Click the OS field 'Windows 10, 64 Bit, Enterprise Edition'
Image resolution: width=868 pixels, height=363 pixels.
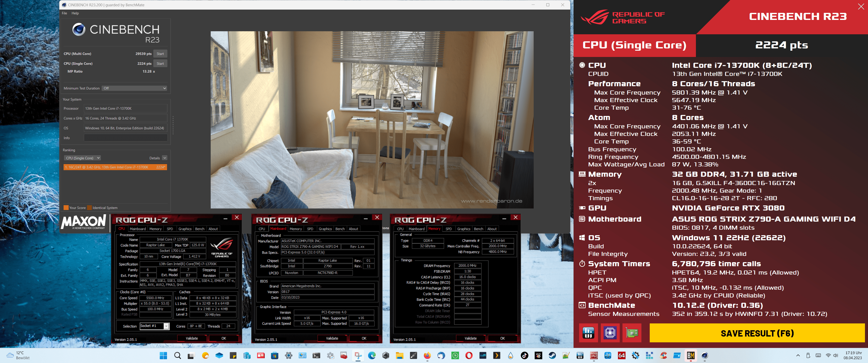point(125,128)
